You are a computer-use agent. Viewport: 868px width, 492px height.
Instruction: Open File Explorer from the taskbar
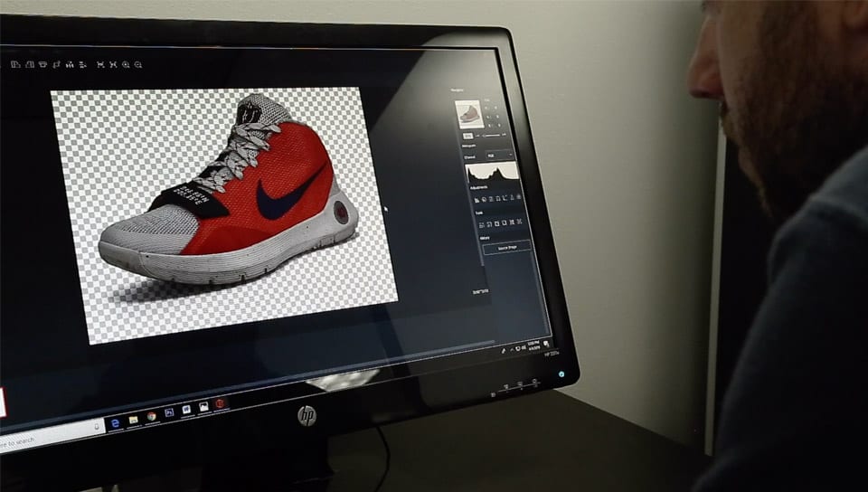point(134,420)
